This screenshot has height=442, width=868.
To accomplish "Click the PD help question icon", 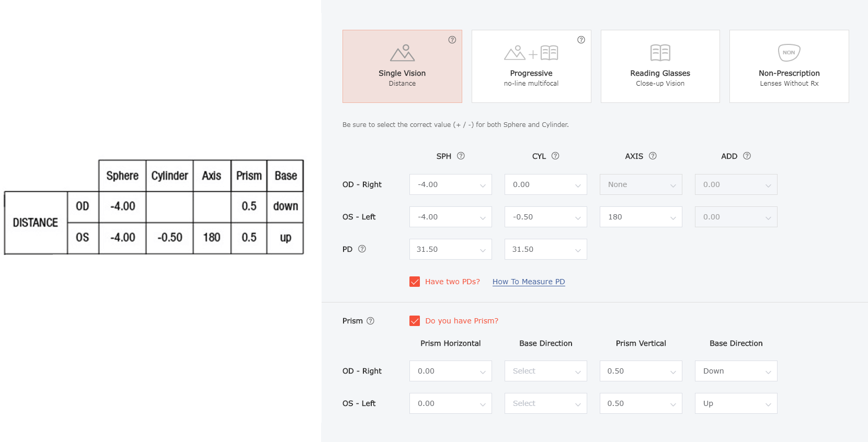I will click(362, 249).
